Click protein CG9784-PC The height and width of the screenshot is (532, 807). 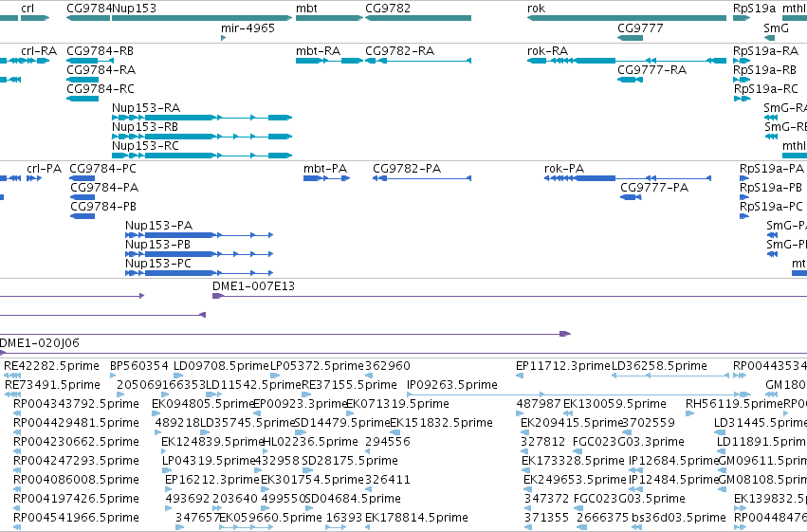point(83,178)
